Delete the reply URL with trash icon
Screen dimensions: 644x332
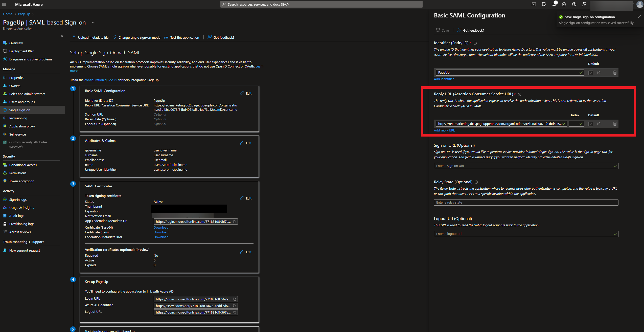615,124
